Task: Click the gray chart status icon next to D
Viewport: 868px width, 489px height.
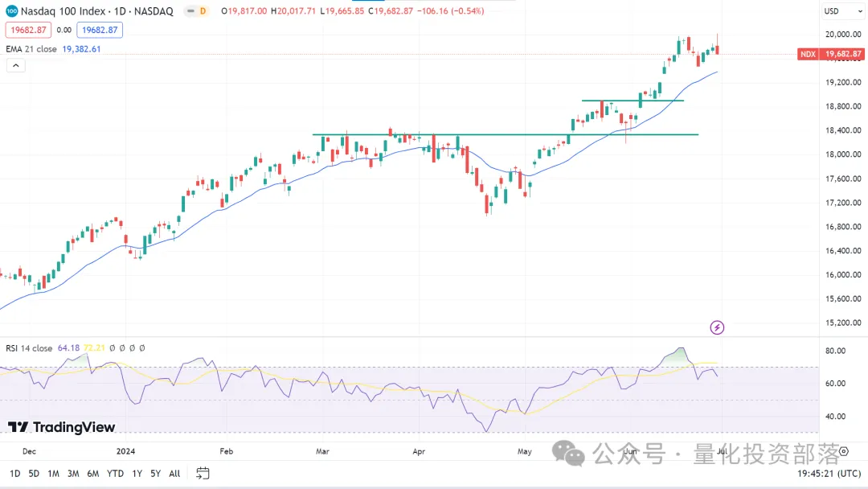Action: [191, 10]
